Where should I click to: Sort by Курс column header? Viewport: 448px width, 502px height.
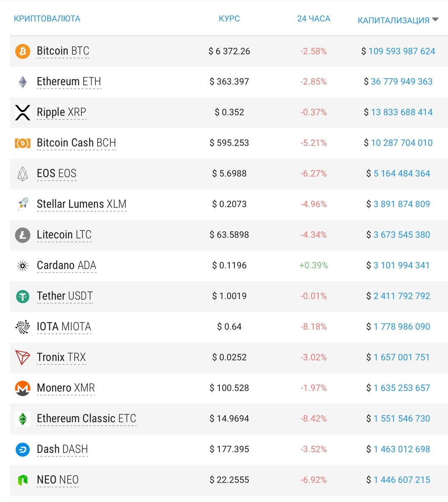click(229, 19)
